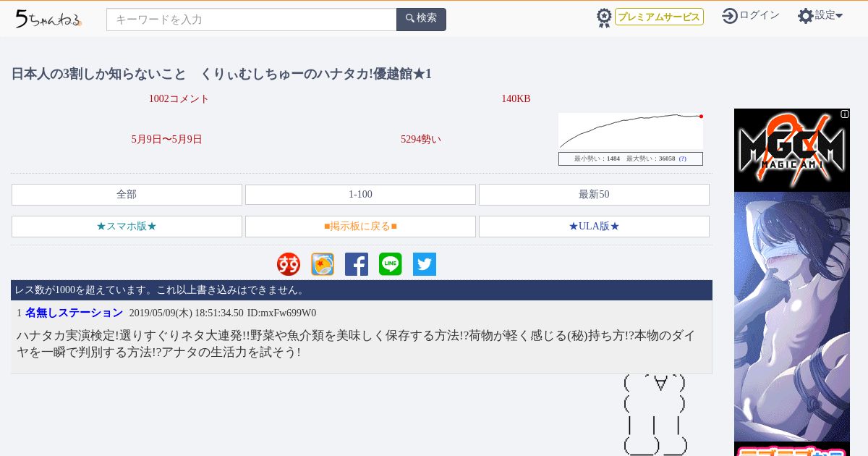Screen dimensions: 868x456
Task: Open the プレミアムサービス link
Action: click(x=659, y=17)
